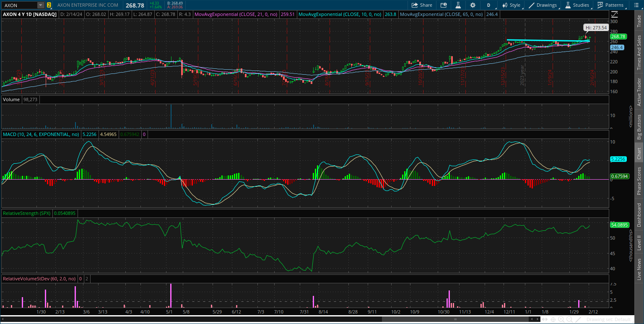The height and width of the screenshot is (324, 644).
Task: Click the crosshair cursor icon
Action: [x=553, y=319]
